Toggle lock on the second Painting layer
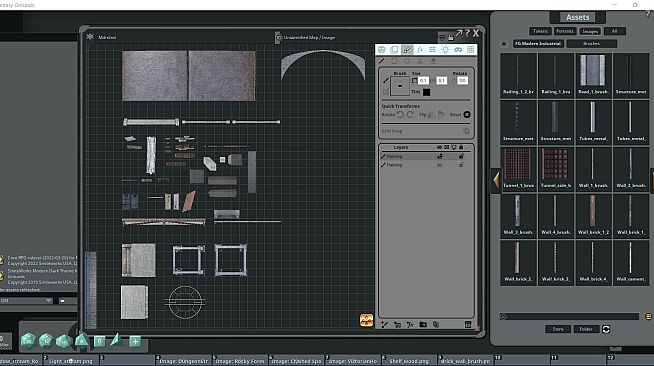This screenshot has width=654, height=366. pyautogui.click(x=461, y=165)
